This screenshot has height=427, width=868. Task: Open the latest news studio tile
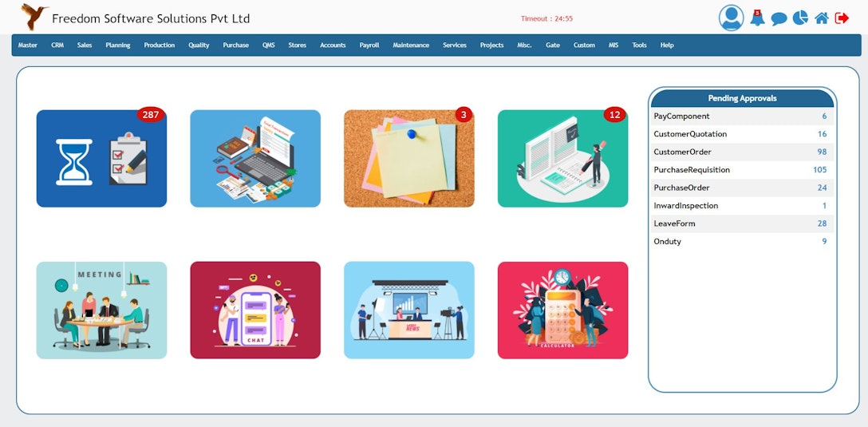tap(408, 310)
